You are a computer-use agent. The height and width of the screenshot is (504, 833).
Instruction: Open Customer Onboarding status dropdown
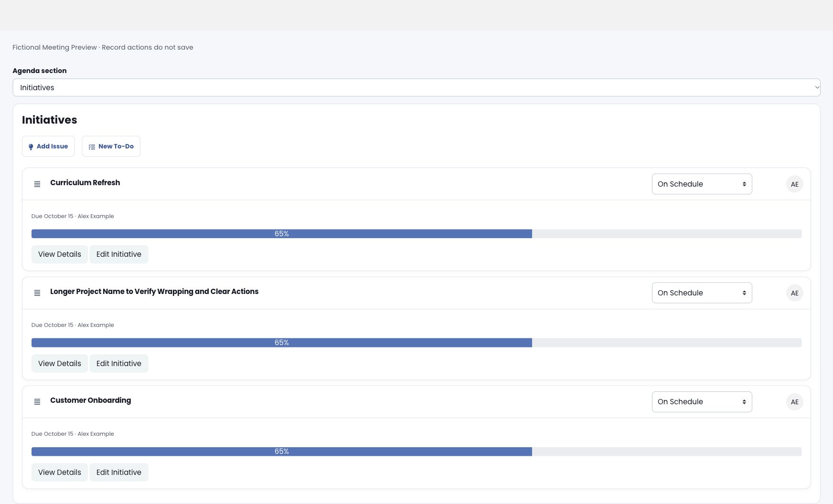coord(702,402)
